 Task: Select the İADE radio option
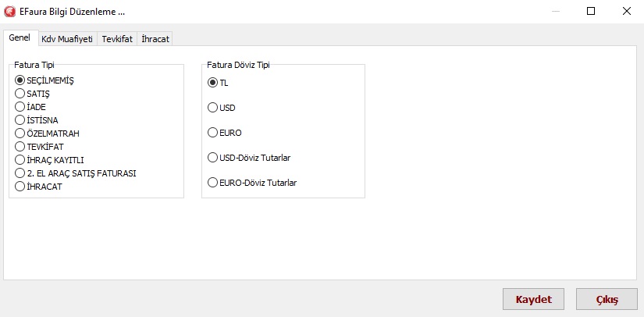tap(20, 107)
